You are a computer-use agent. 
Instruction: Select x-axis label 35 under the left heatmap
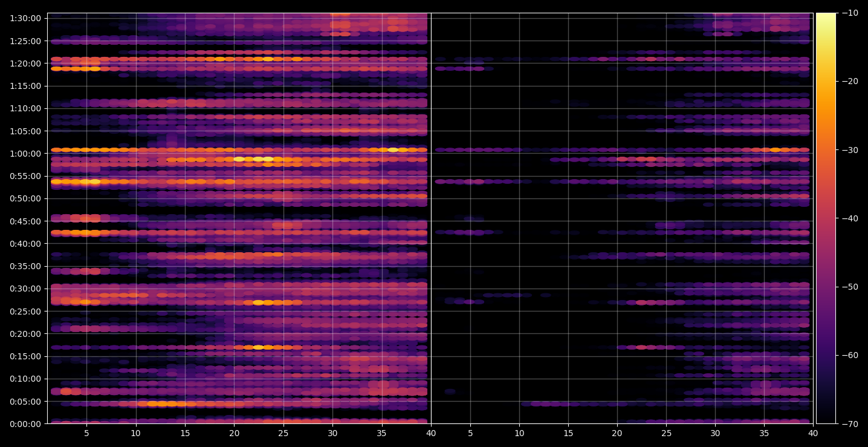381,434
